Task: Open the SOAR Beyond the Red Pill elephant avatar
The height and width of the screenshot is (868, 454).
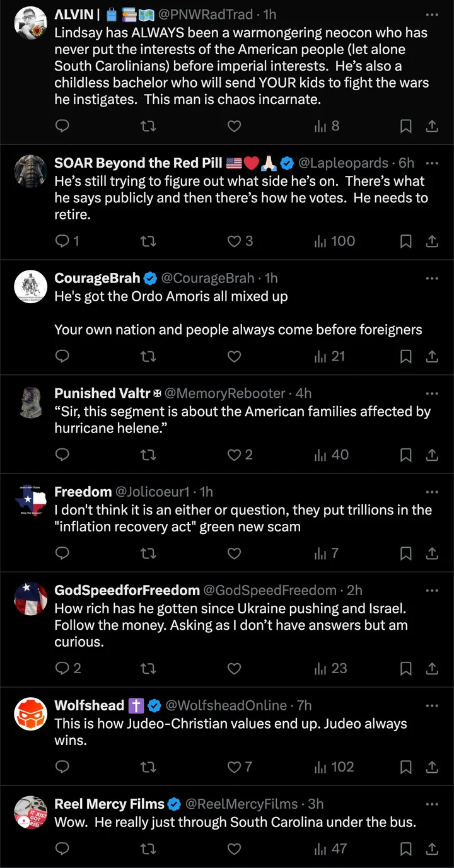Action: (31, 171)
